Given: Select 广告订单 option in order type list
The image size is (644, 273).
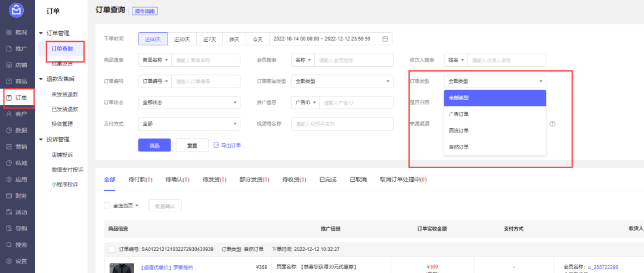Looking at the screenshot, I should coord(495,114).
